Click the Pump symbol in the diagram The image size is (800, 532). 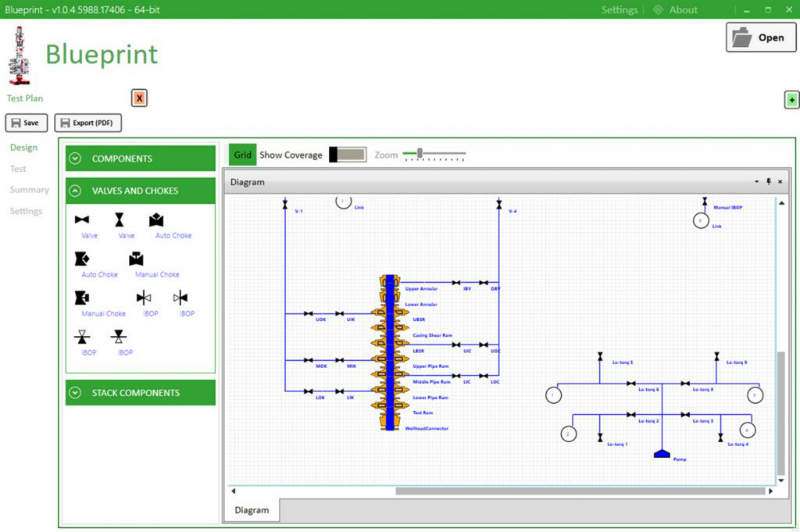661,453
